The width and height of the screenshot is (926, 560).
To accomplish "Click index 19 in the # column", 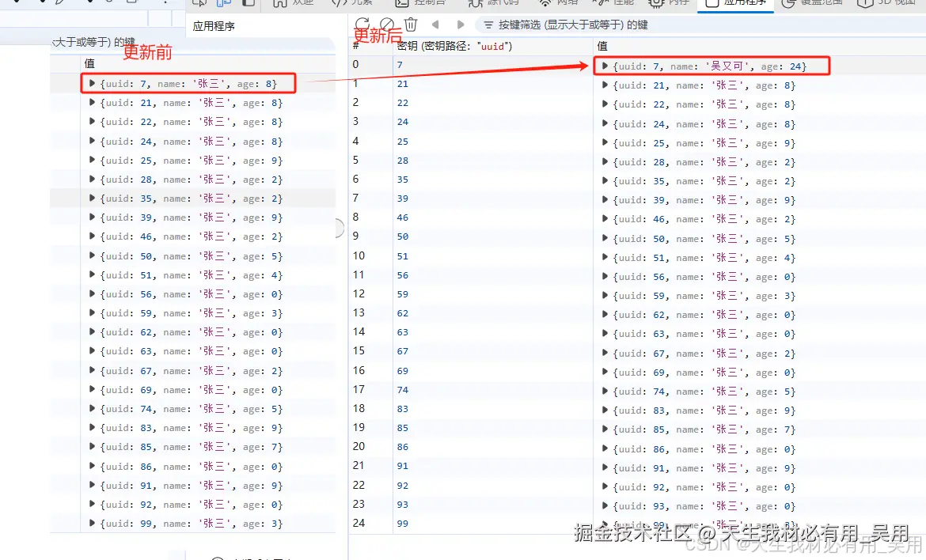I will pos(359,427).
